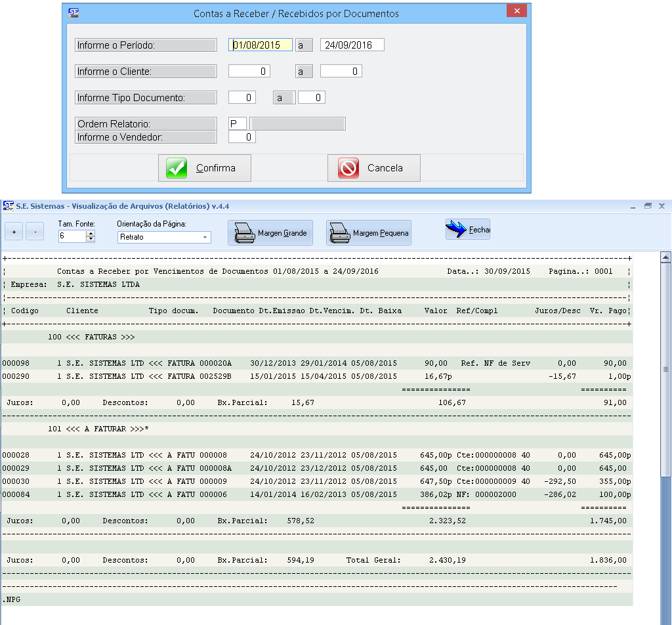Click the report scrollbar up arrow
The width and height of the screenshot is (672, 625).
[x=665, y=257]
